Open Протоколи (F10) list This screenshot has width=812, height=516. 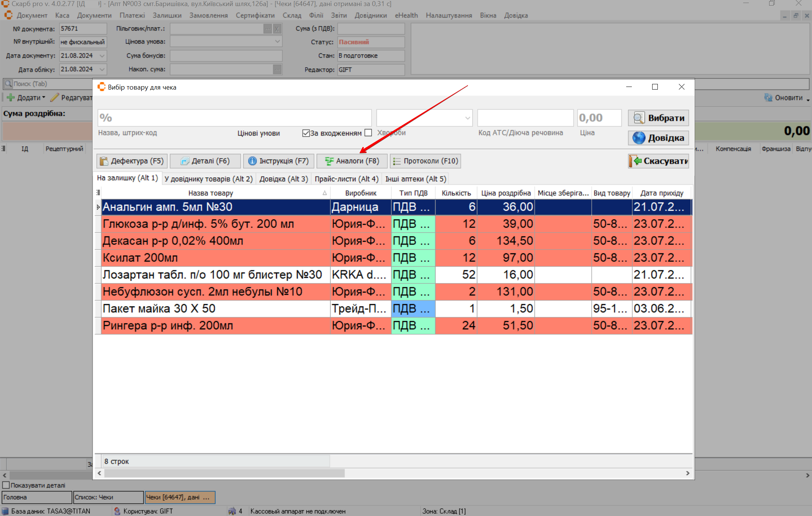point(425,161)
